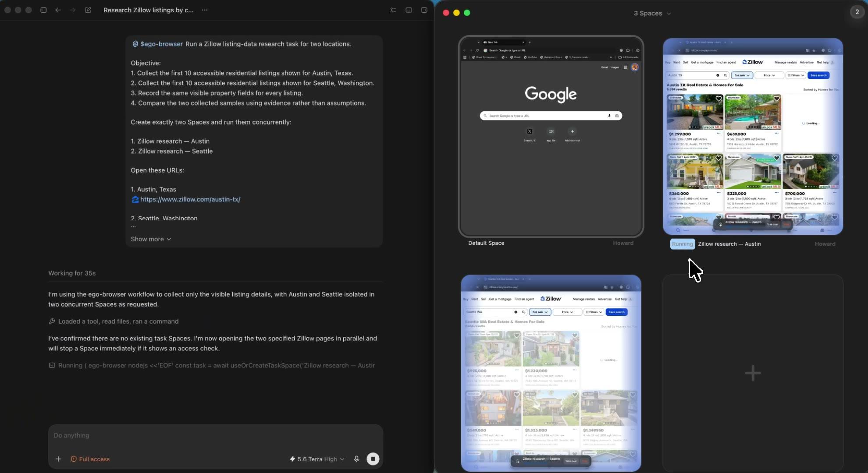Click Advertise in the Seattle Zillow nav
This screenshot has height=473, width=868.
tap(605, 299)
